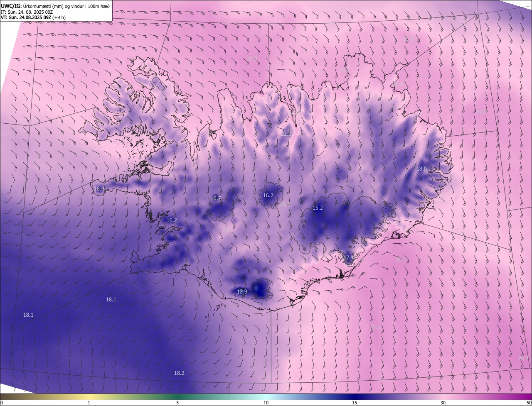Click the 30 tick on the color scale
This screenshot has height=406, width=532.
click(x=443, y=403)
